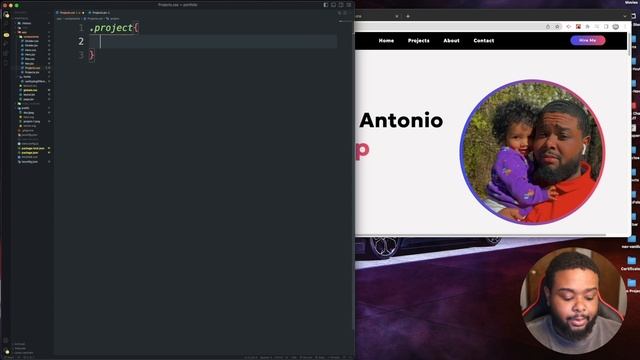Click the circular profile photo on webpage

coord(532,152)
